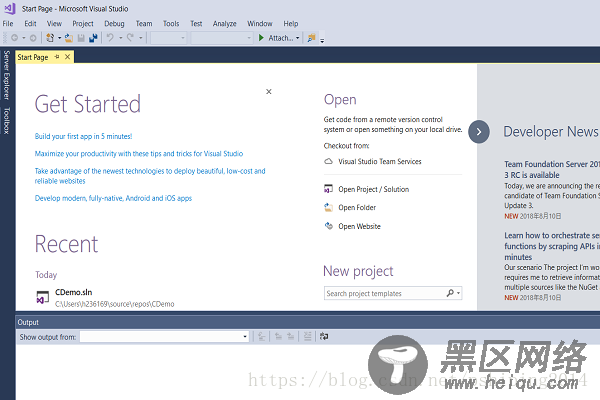Open the Solution Configurations combo box
Image resolution: width=600 pixels, height=400 pixels.
tap(168, 38)
